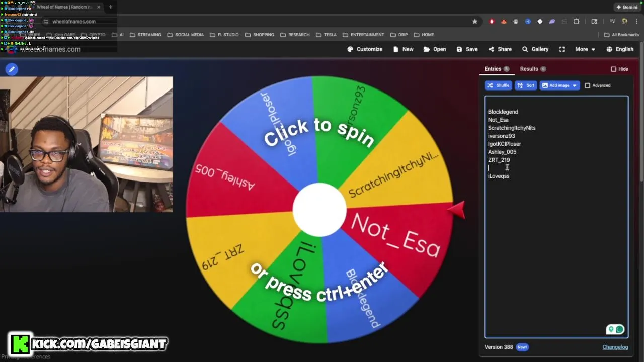Enable the Advanced checkbox
This screenshot has width=644, height=362.
pos(587,85)
